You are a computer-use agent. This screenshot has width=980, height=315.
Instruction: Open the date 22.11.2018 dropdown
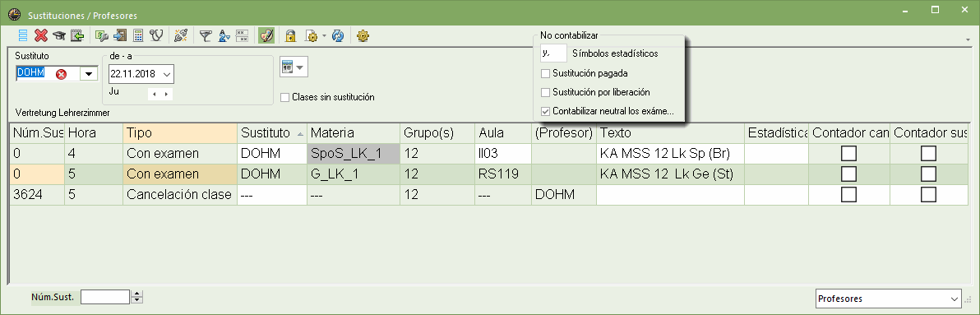(x=167, y=74)
